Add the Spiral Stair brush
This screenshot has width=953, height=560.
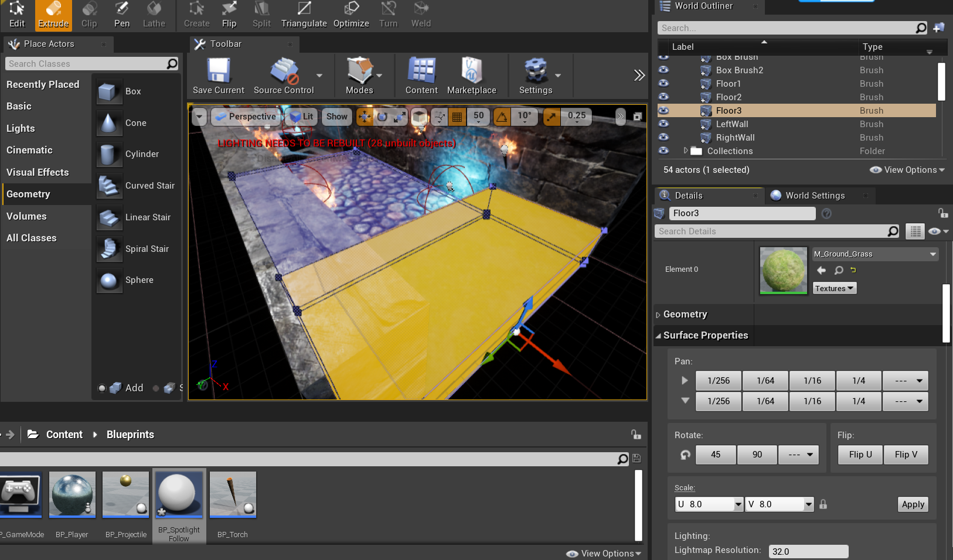point(137,249)
